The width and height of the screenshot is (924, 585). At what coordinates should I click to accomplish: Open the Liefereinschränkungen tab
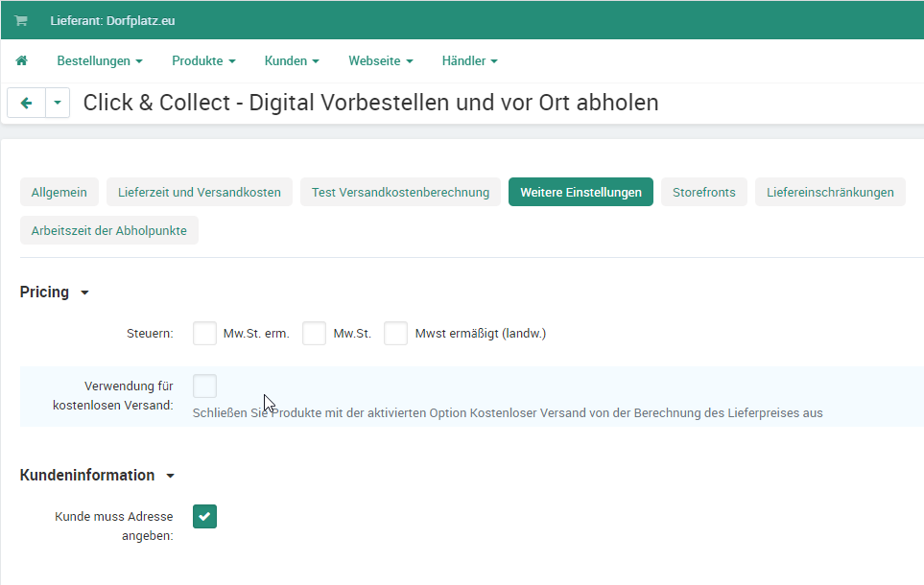point(830,192)
